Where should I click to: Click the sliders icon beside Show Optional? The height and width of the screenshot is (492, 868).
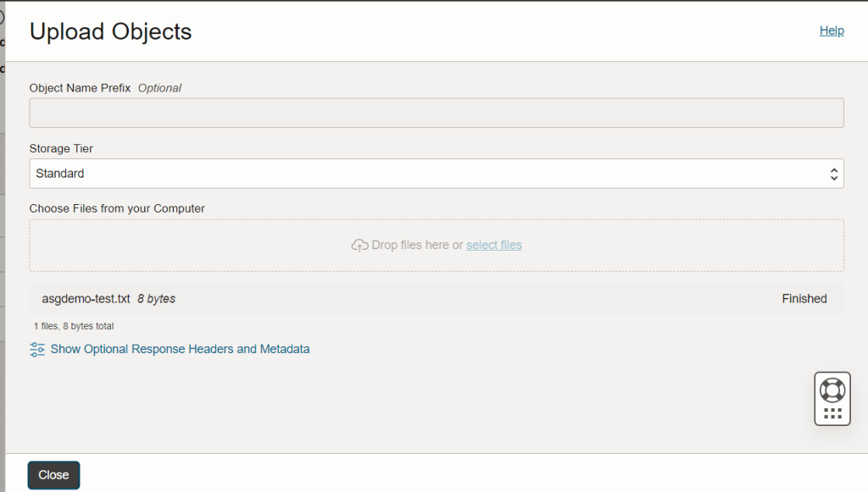pyautogui.click(x=37, y=349)
